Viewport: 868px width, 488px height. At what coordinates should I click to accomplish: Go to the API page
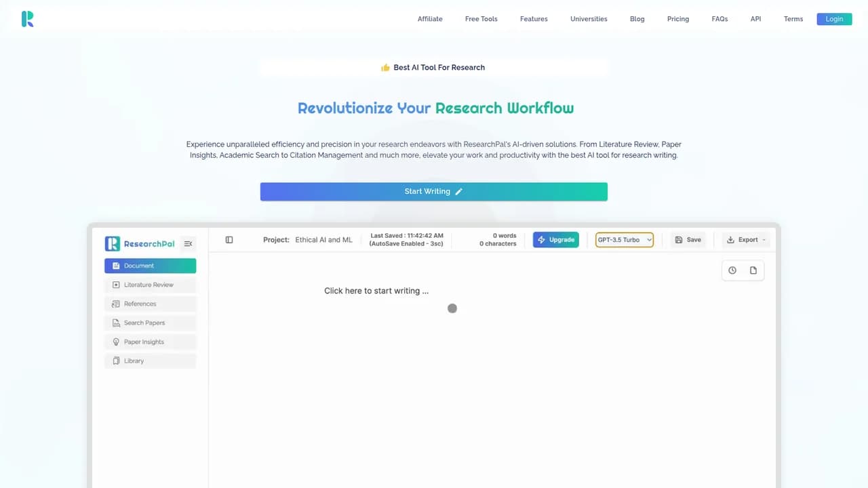pos(755,19)
